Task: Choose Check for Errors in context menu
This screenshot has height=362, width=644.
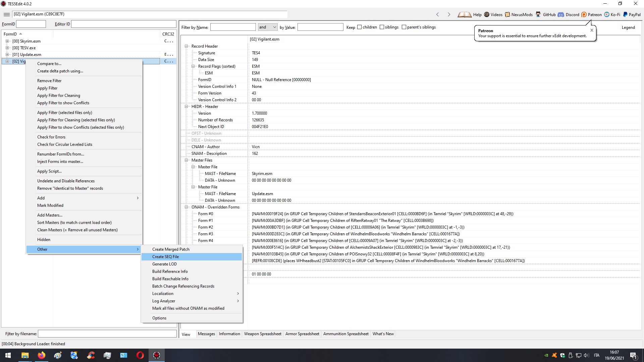Action: pos(84,137)
